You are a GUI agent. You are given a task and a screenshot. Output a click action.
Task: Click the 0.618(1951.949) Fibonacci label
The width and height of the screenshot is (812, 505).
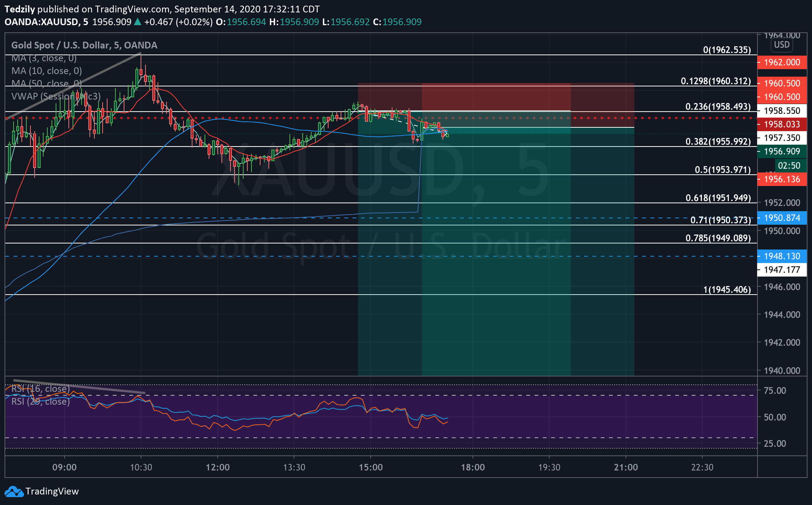[718, 198]
